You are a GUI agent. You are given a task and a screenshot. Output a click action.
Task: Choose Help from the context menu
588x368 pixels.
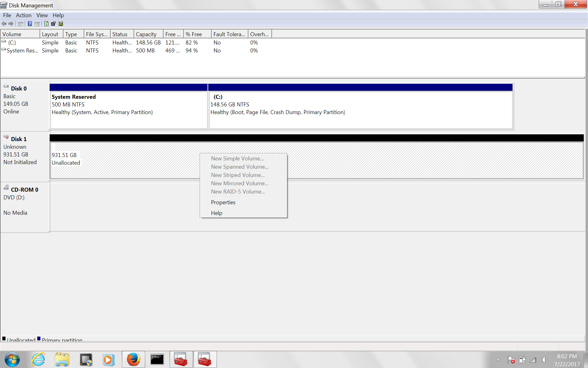(x=243, y=213)
